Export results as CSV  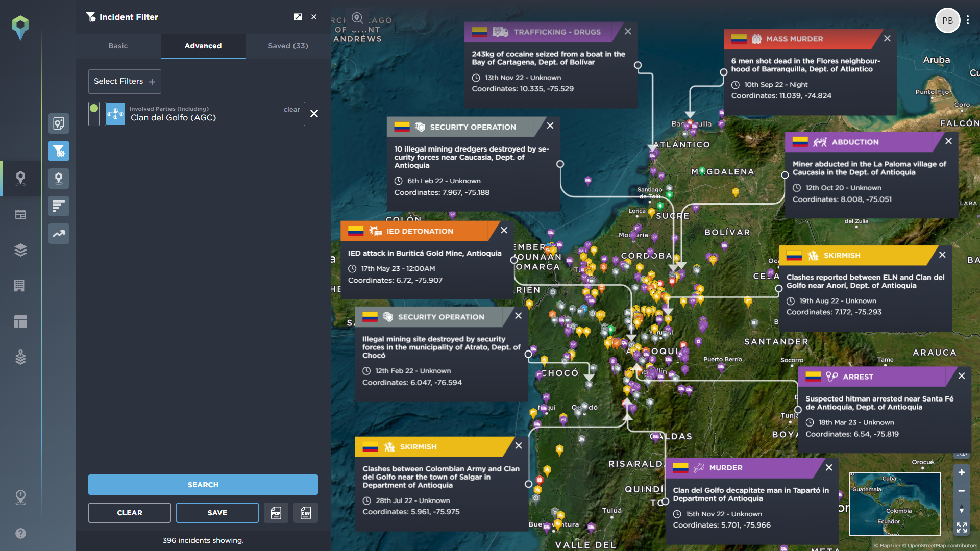pos(306,513)
